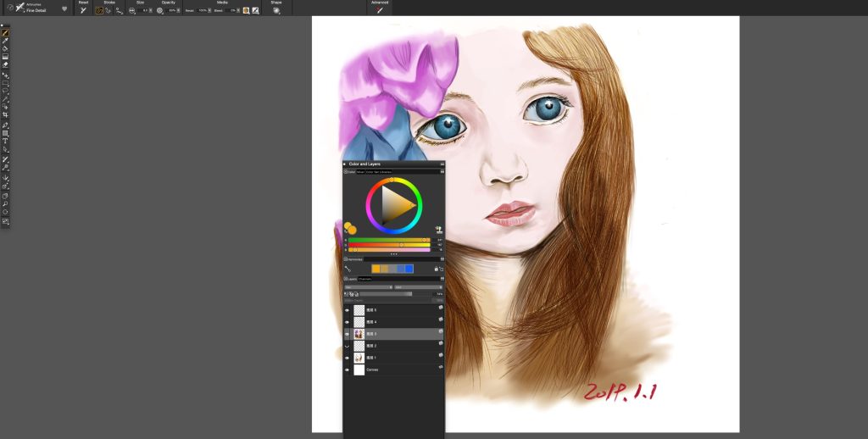Screen dimensions: 868x439
Task: Switch to the Channels tab
Action: point(364,279)
